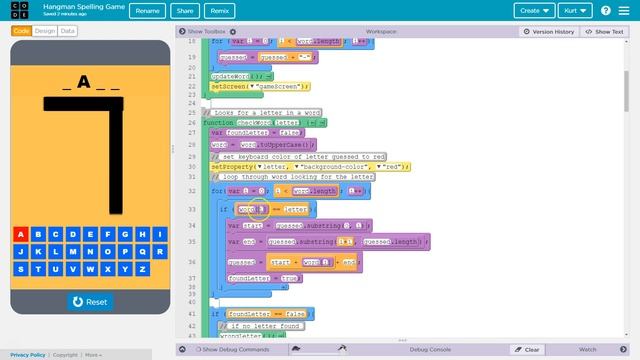The width and height of the screenshot is (640, 360).
Task: Click the M letter key
Action: (x=73, y=252)
